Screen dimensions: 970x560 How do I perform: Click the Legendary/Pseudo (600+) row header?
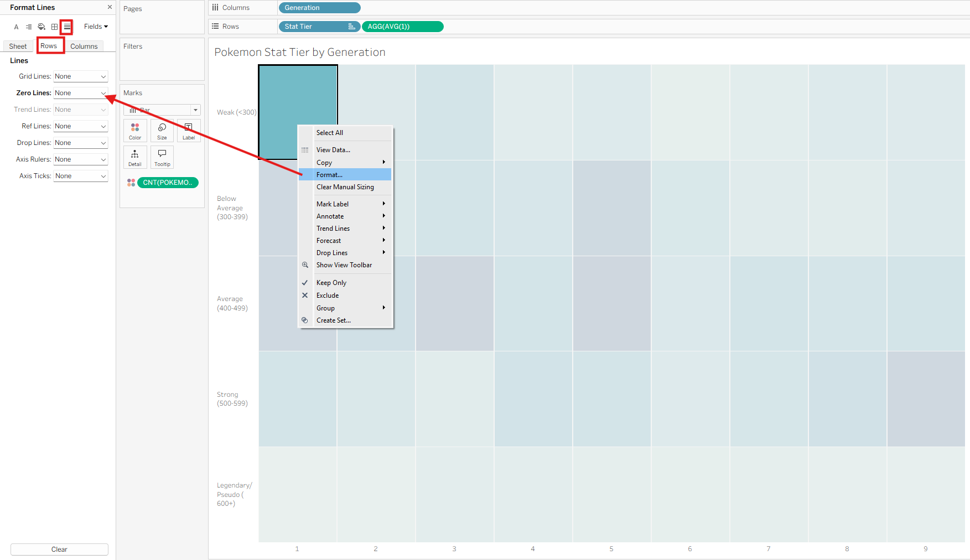point(235,495)
